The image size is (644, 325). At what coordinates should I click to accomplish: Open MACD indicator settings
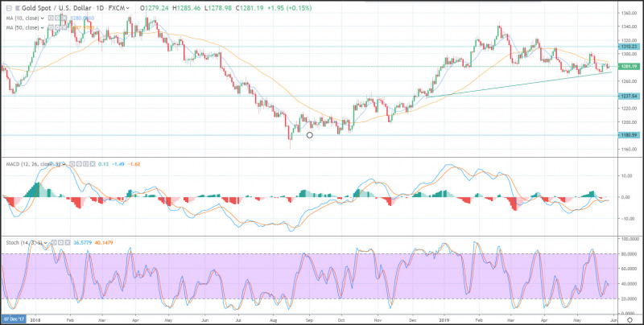coord(79,164)
